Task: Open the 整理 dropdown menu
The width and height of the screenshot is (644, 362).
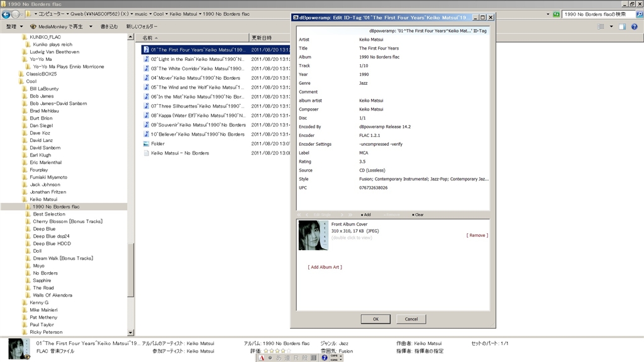Action: pyautogui.click(x=14, y=26)
